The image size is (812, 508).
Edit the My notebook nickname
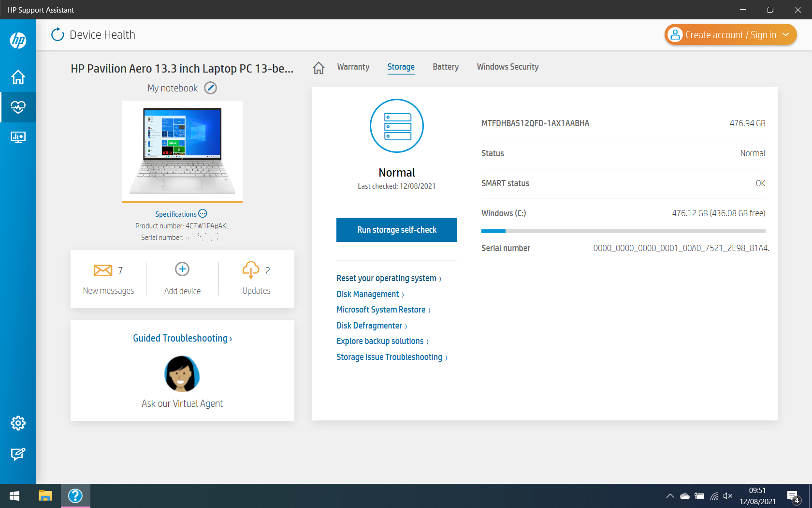pyautogui.click(x=210, y=88)
